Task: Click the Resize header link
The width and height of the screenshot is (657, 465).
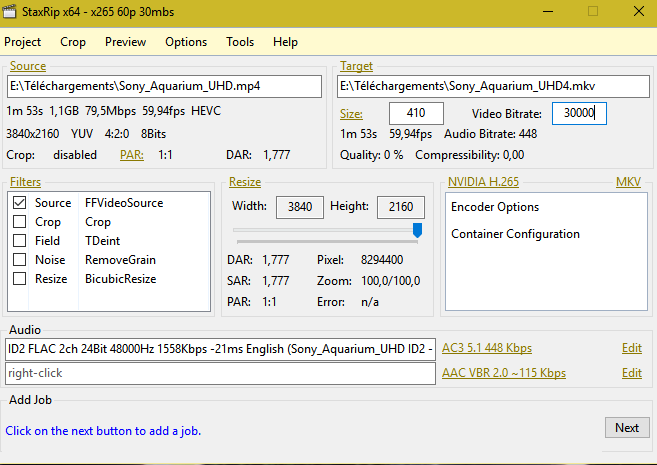Action: (x=245, y=182)
